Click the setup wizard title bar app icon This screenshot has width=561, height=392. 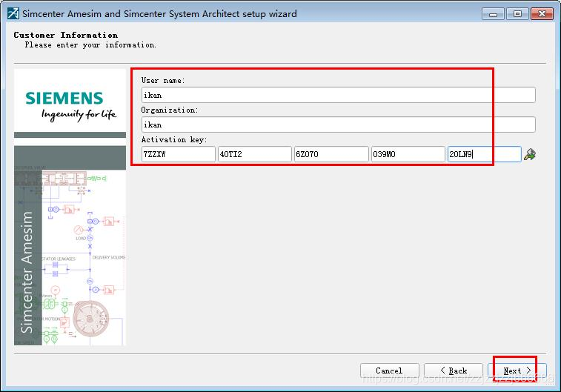13,13
